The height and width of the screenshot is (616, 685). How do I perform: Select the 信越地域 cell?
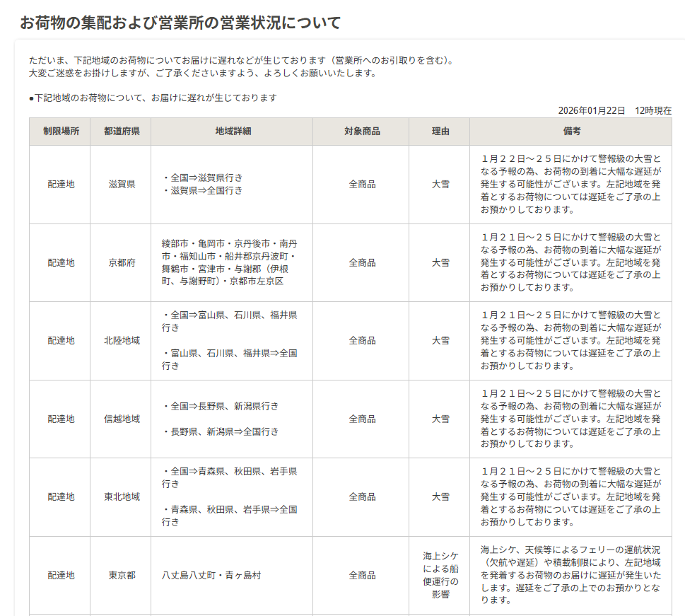click(121, 419)
